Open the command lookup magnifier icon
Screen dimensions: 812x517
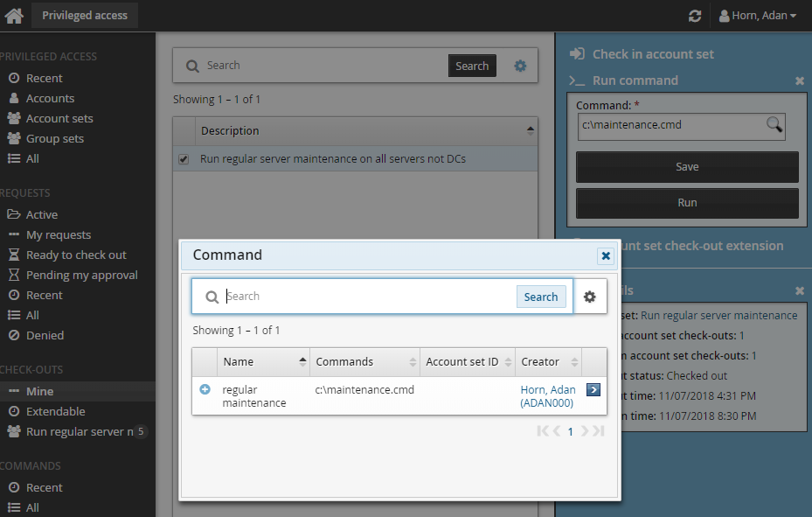(774, 125)
